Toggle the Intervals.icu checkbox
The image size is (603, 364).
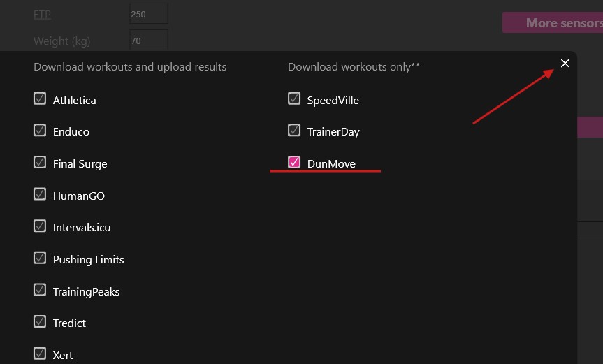pos(40,226)
